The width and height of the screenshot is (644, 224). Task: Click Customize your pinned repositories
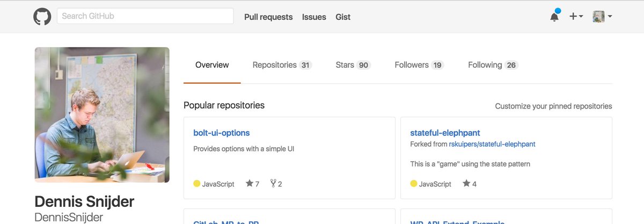(x=553, y=106)
